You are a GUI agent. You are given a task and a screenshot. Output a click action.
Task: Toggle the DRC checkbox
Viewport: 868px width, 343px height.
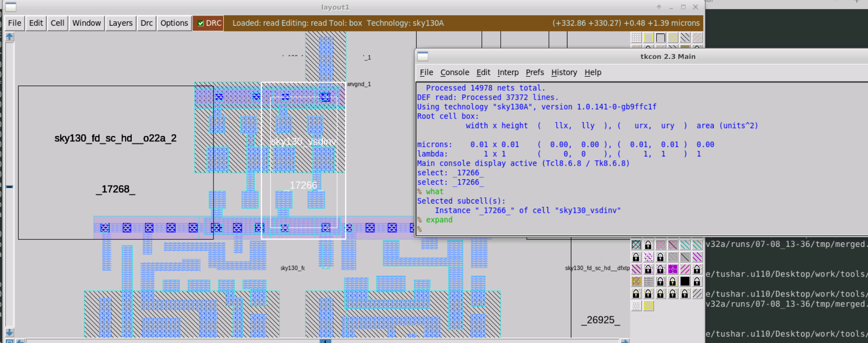(x=200, y=23)
